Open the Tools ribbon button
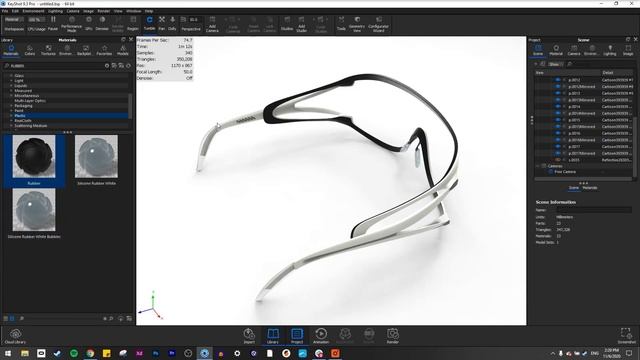The image size is (640, 360). pyautogui.click(x=341, y=23)
